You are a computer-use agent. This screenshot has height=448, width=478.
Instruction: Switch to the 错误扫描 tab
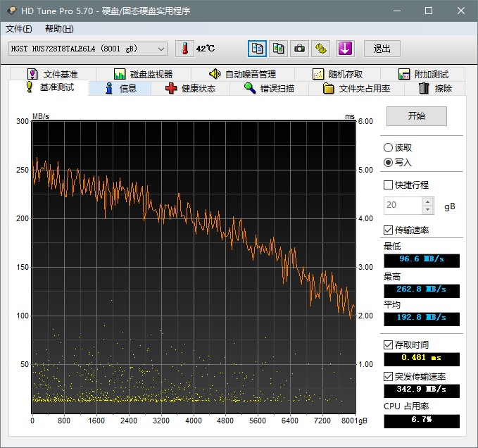[269, 89]
